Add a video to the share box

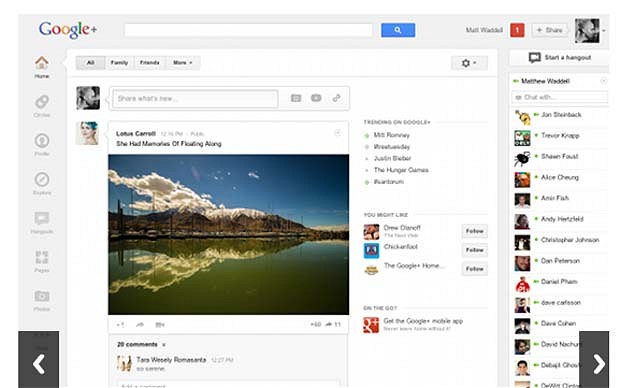pyautogui.click(x=316, y=98)
